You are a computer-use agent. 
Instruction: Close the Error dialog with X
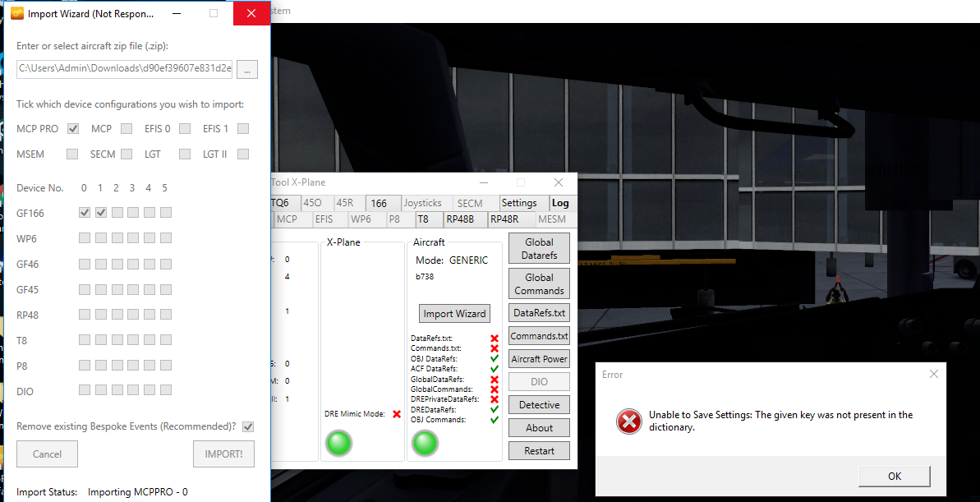[933, 375]
